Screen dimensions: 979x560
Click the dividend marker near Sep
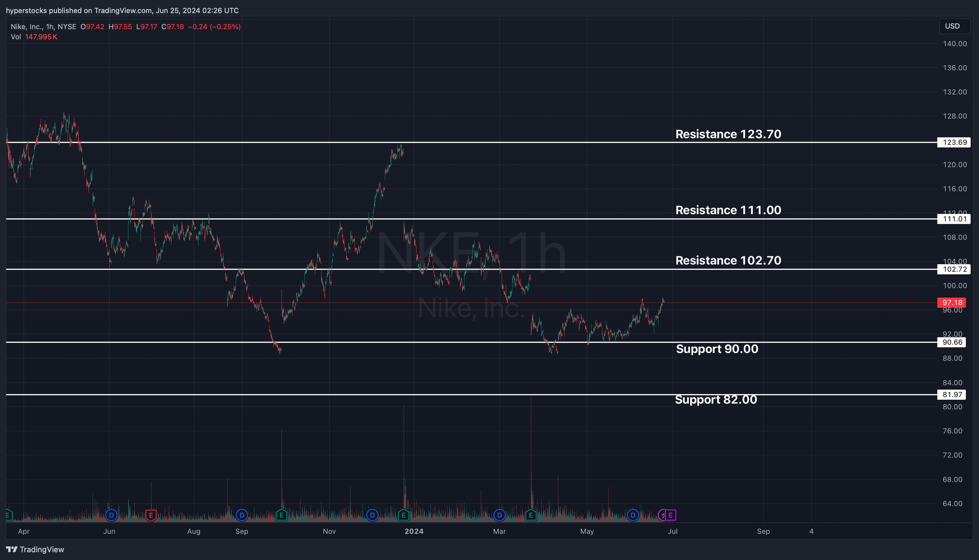pyautogui.click(x=242, y=515)
